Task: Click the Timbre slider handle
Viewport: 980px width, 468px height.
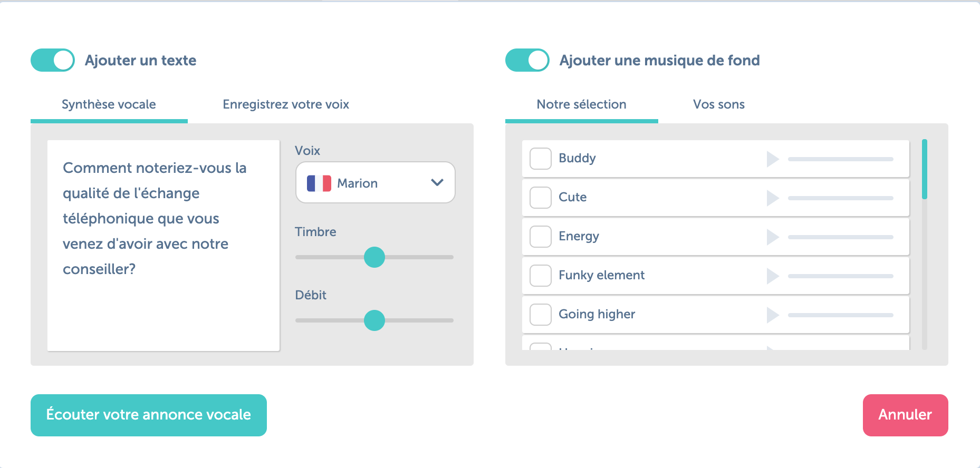Action: [x=374, y=257]
